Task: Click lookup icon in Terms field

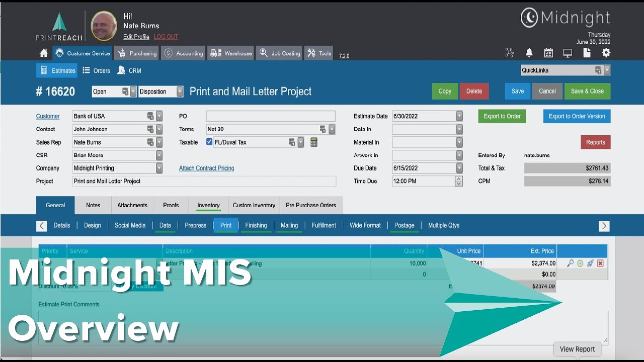Action: [x=323, y=129]
